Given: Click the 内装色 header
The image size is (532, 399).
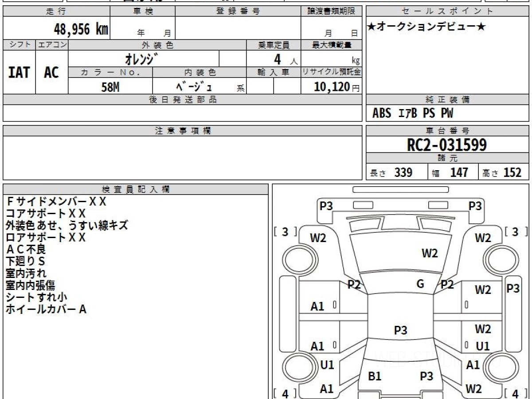Looking at the screenshot, I should tap(199, 72).
